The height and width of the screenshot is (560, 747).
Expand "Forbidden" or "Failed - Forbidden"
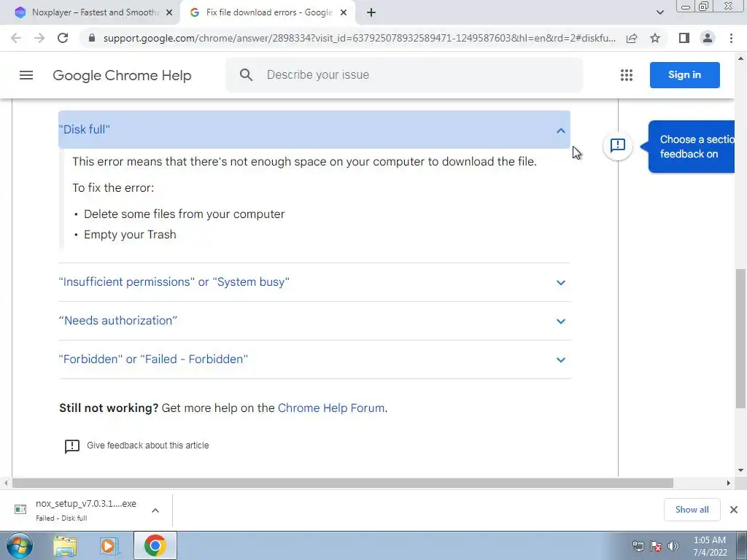pyautogui.click(x=314, y=359)
